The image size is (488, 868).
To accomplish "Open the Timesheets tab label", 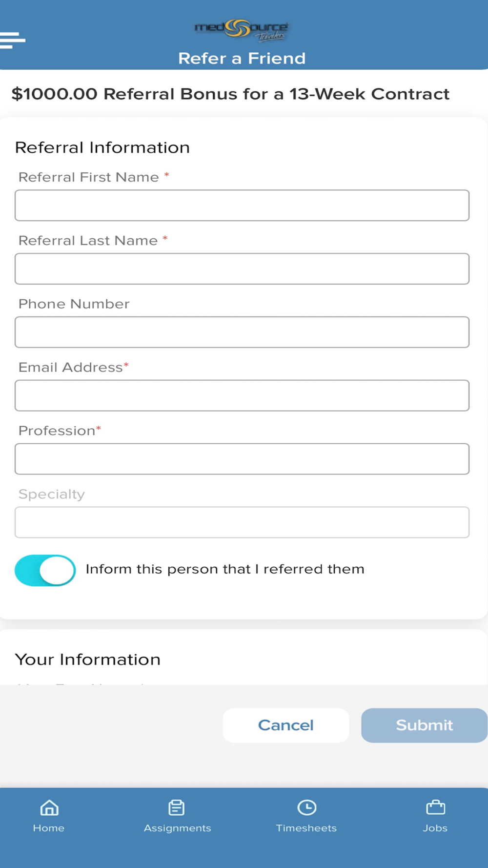I will pos(306,828).
